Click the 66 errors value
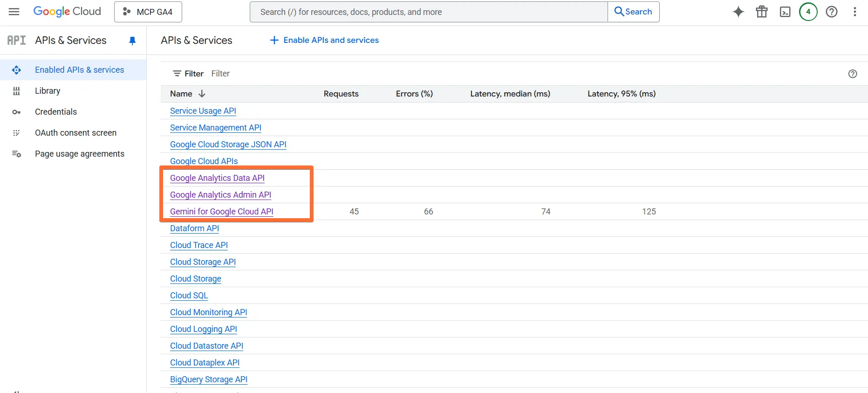Image resolution: width=868 pixels, height=393 pixels. point(429,212)
